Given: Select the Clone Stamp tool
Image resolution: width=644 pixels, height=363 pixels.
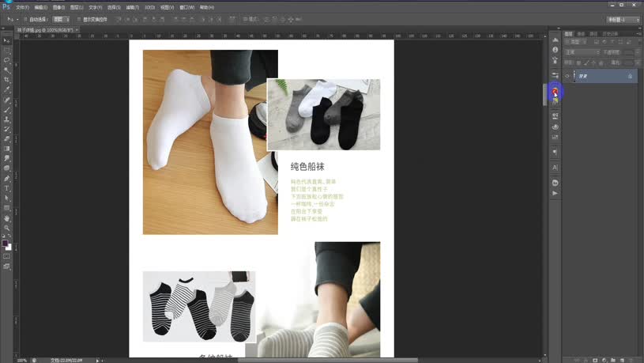Looking at the screenshot, I should [6, 119].
